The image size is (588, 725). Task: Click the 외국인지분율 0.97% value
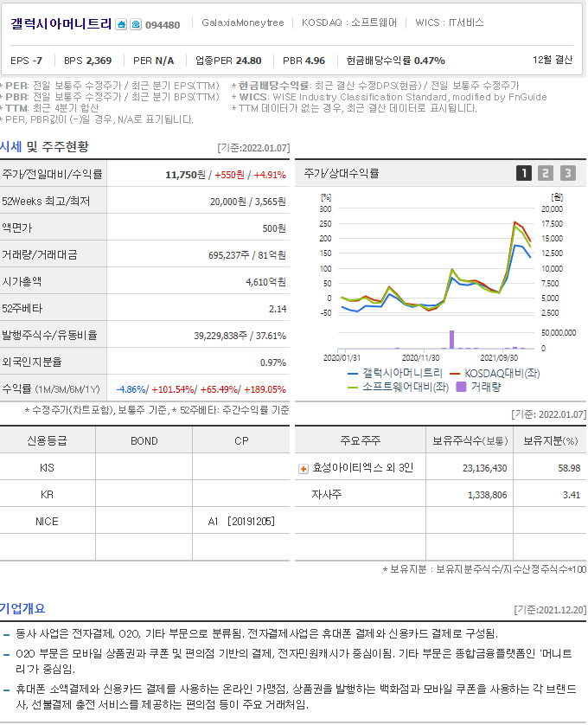(273, 362)
